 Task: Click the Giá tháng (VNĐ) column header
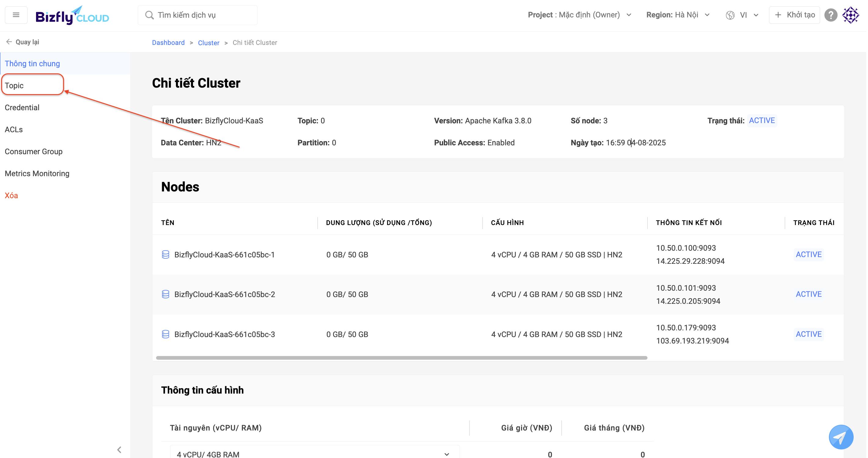pos(614,428)
